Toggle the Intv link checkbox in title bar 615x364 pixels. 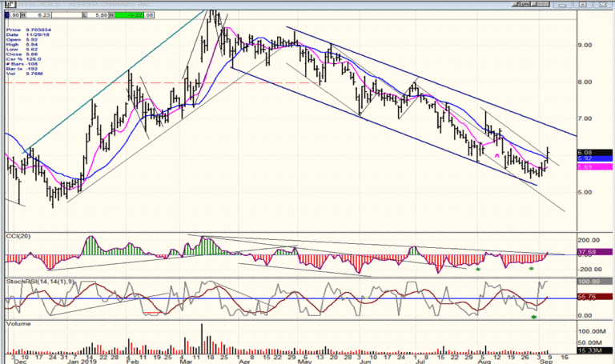pos(540,4)
